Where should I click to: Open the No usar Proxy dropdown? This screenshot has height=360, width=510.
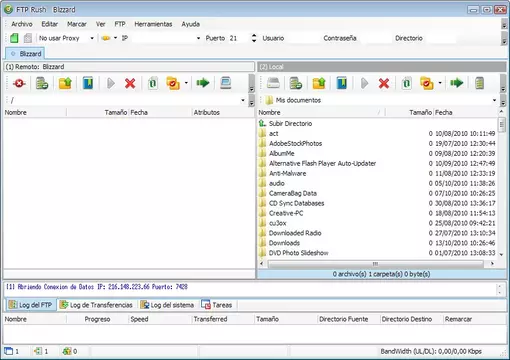tap(92, 38)
